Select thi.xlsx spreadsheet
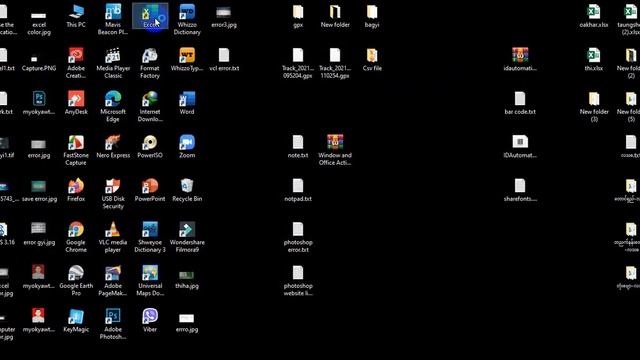 pyautogui.click(x=594, y=60)
